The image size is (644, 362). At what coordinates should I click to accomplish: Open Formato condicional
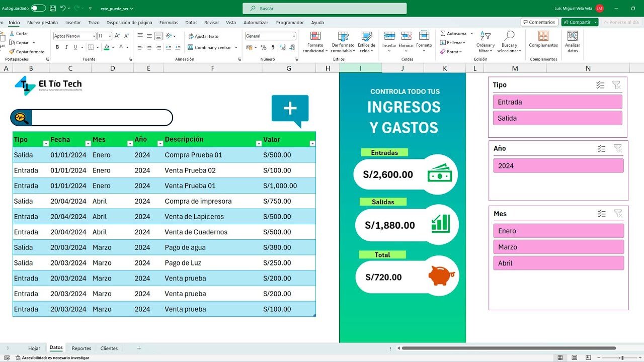pos(315,42)
